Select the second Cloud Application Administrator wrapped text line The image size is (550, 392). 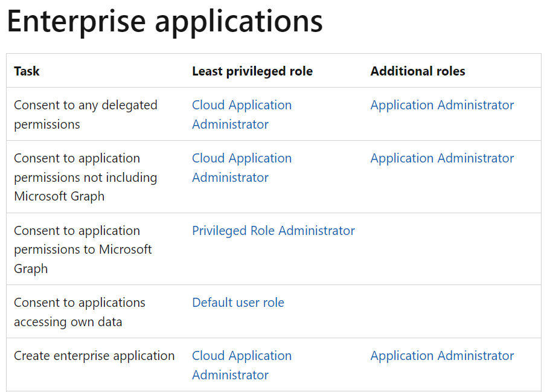229,177
